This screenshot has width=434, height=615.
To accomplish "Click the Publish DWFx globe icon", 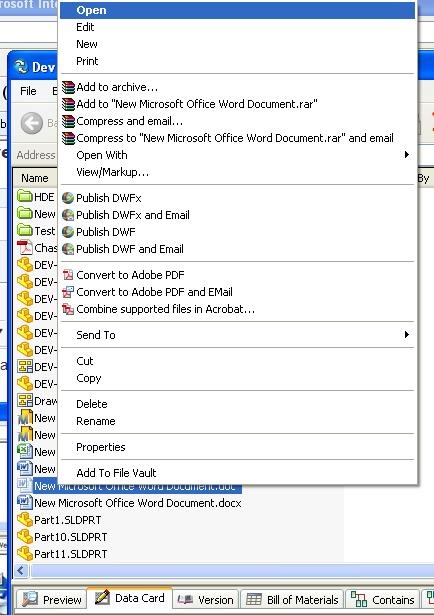I will 68,198.
